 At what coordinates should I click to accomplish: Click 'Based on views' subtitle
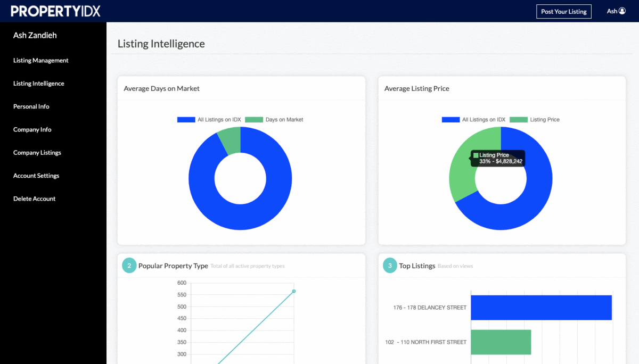(x=455, y=266)
